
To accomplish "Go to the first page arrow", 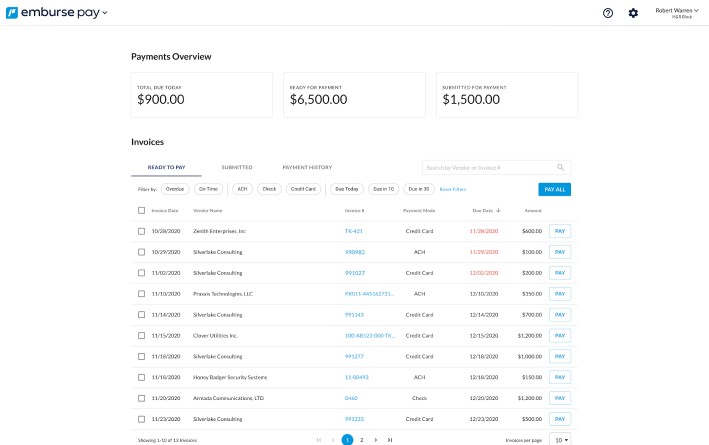I will click(319, 440).
